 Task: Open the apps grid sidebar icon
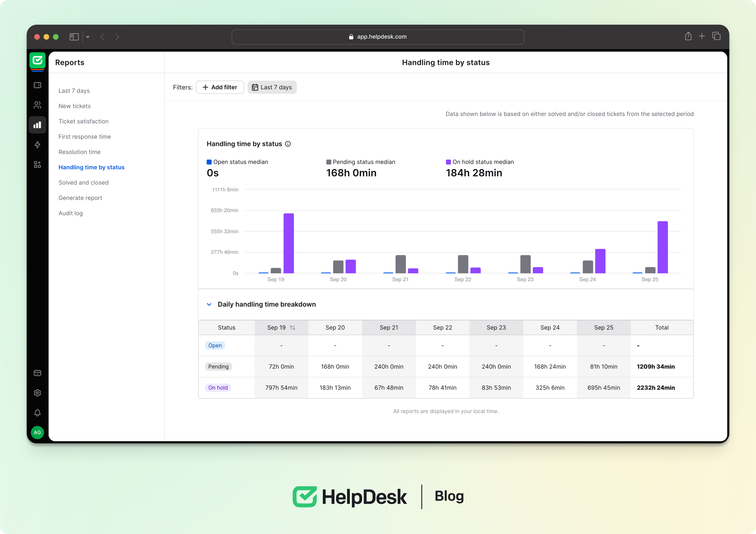(x=37, y=164)
